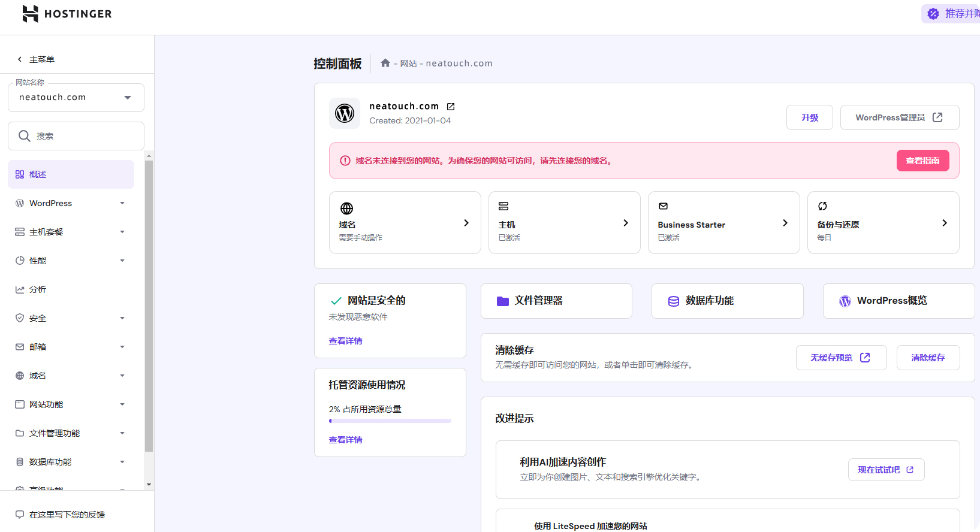
Task: Expand the 数据库功能 sidebar menu arrow
Action: pos(122,462)
